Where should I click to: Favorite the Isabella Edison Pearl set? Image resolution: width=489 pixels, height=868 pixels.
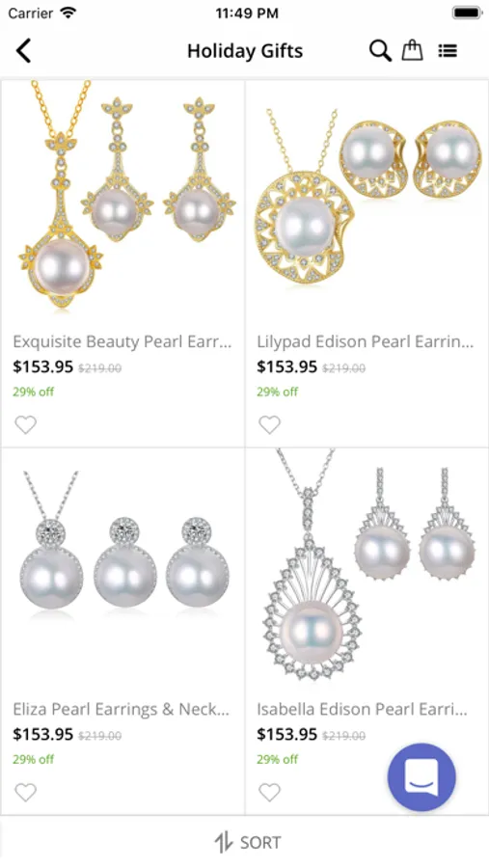click(270, 792)
